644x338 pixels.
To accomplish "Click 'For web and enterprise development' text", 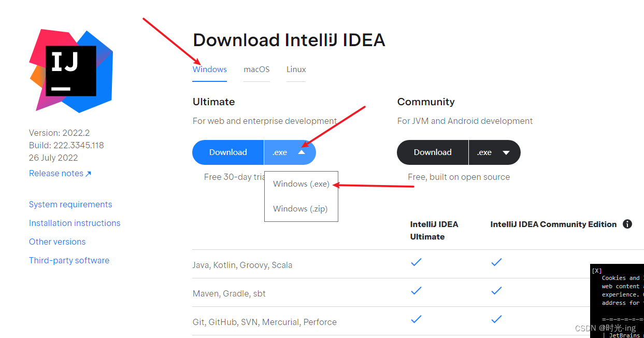I will point(265,121).
